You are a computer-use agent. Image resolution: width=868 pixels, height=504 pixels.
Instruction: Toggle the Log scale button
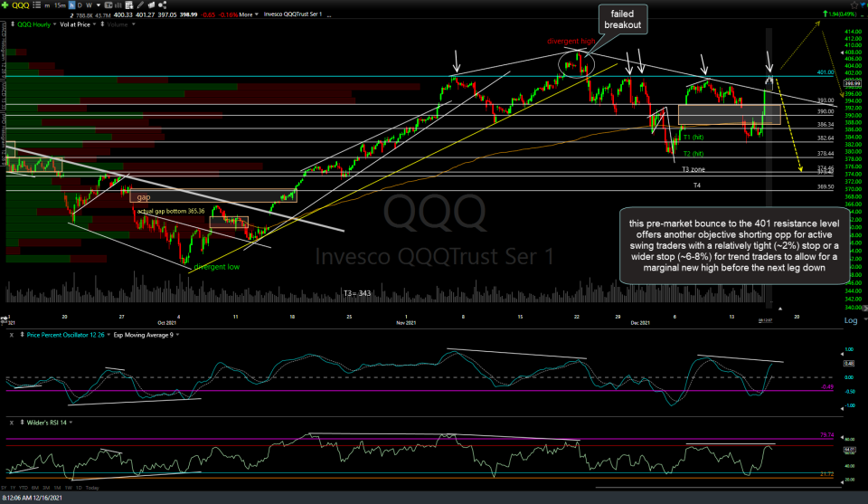pos(850,320)
